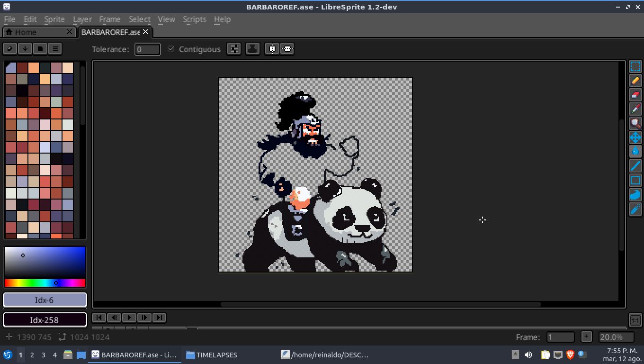Click the canvas vertical scrollbar

[x=622, y=185]
